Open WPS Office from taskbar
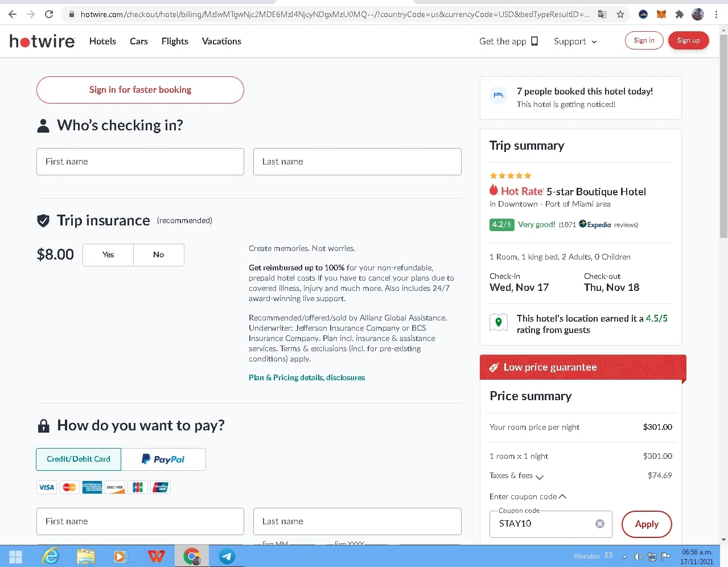Viewport: 728px width, 567px height. [157, 557]
